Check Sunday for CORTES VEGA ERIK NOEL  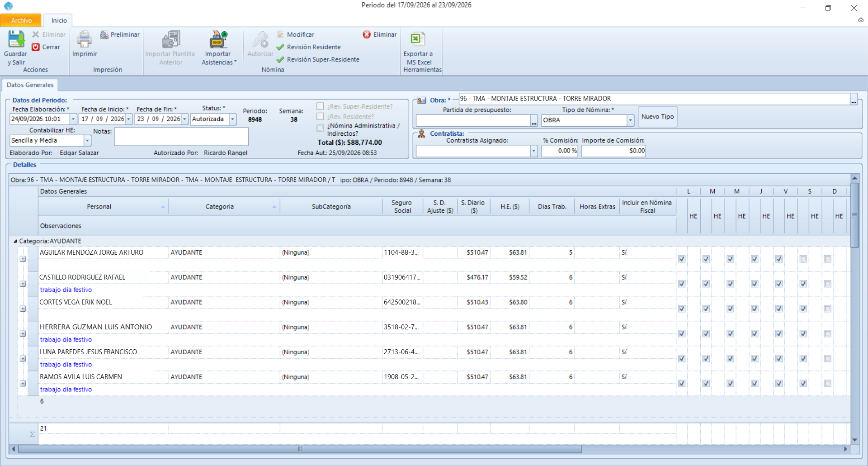pos(827,309)
